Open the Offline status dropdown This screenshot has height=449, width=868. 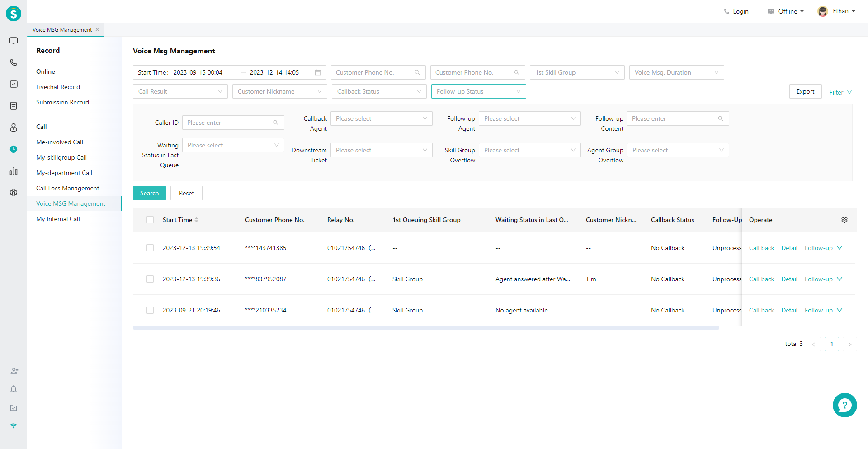pyautogui.click(x=786, y=11)
